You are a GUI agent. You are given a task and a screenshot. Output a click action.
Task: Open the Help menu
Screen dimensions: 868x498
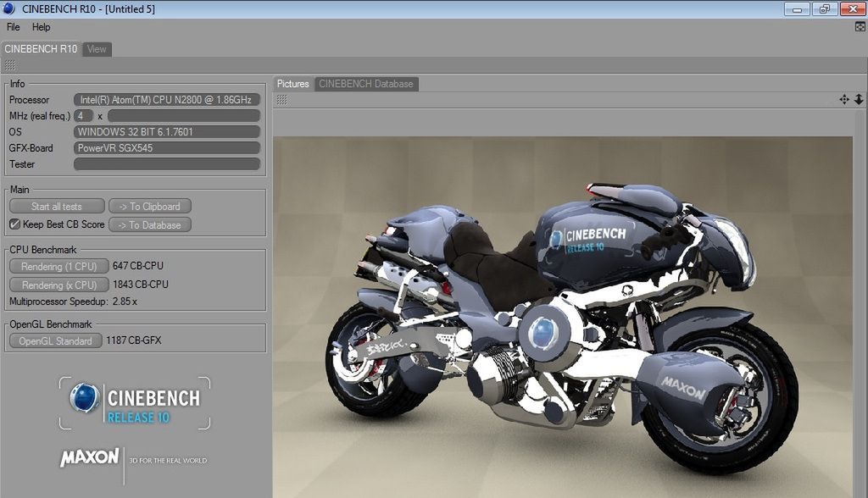[x=41, y=27]
